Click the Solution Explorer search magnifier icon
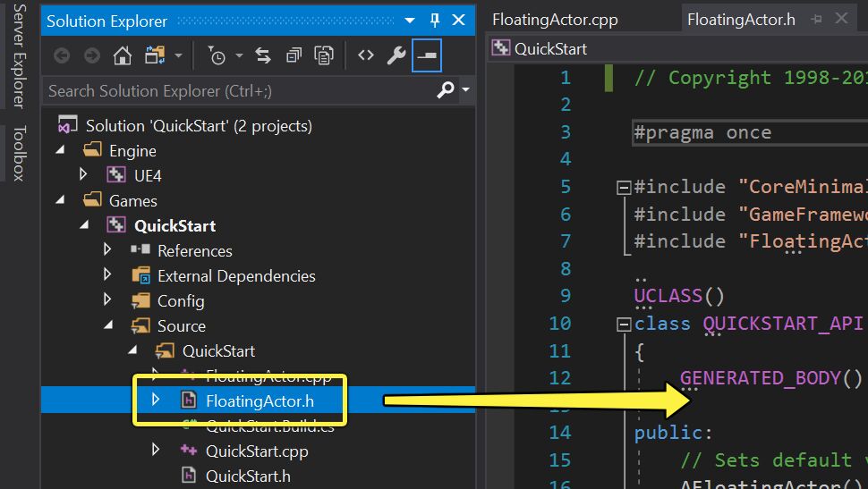The height and width of the screenshot is (489, 868). point(445,90)
